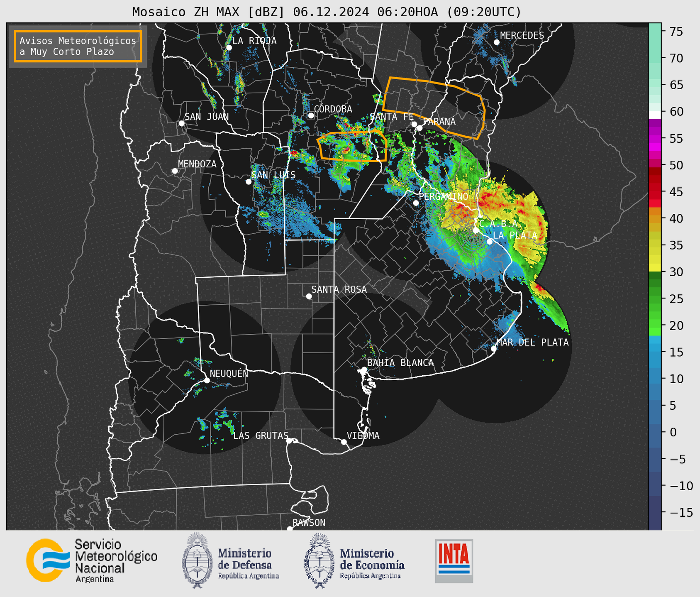
Task: Click the LA RIOJA label text
Action: [254, 41]
